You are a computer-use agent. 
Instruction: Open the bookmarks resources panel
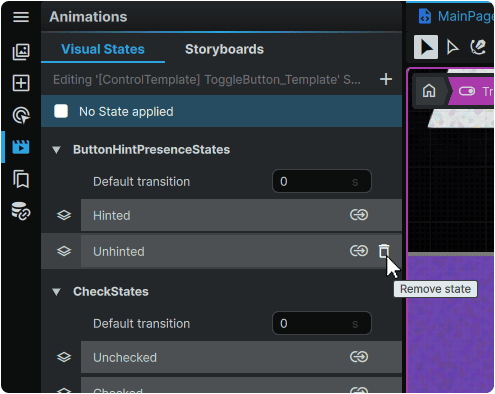click(x=21, y=179)
